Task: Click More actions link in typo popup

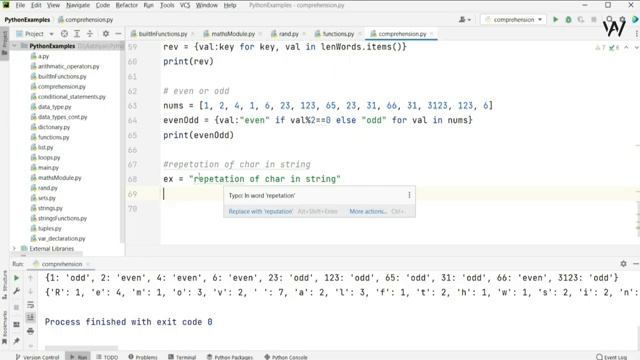Action: click(368, 211)
